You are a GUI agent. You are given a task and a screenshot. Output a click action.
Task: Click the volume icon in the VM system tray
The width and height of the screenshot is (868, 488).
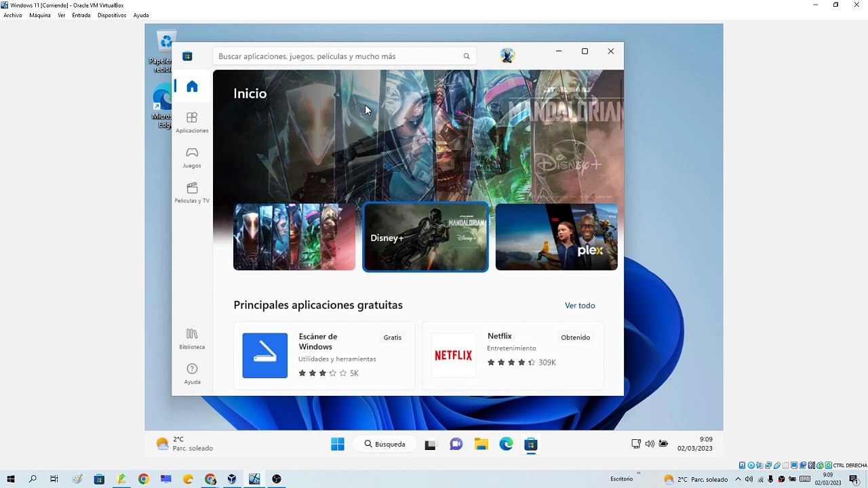650,444
